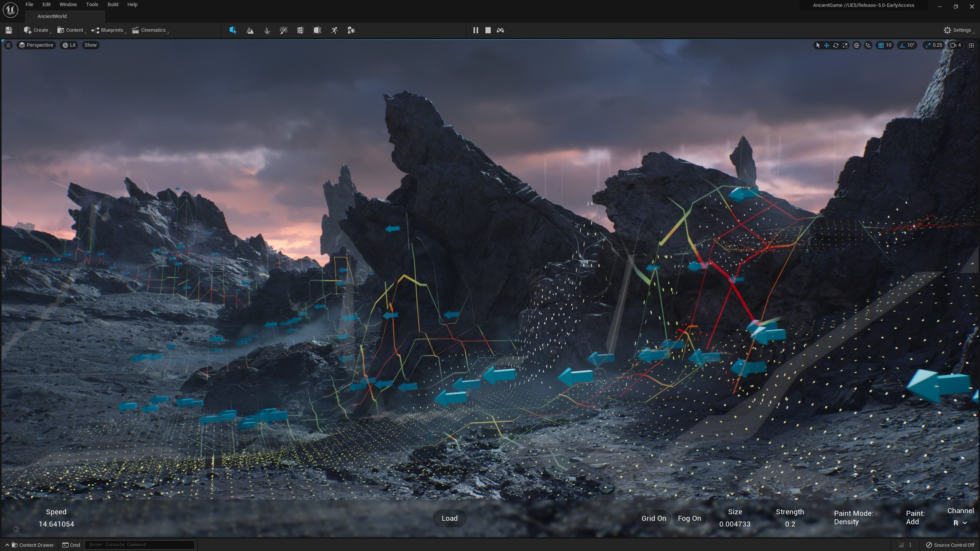
Task: Enter Animation mode with running figure icon
Action: click(334, 30)
